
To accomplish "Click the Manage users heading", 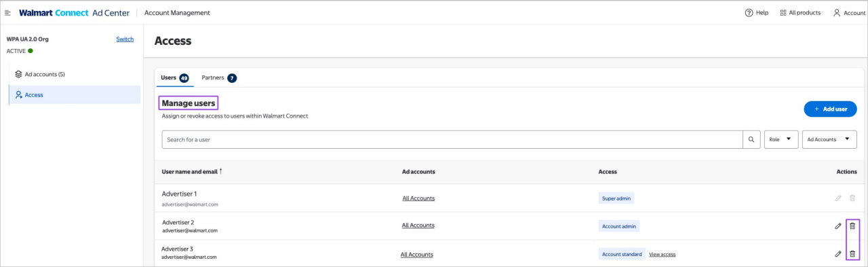I will click(x=189, y=103).
